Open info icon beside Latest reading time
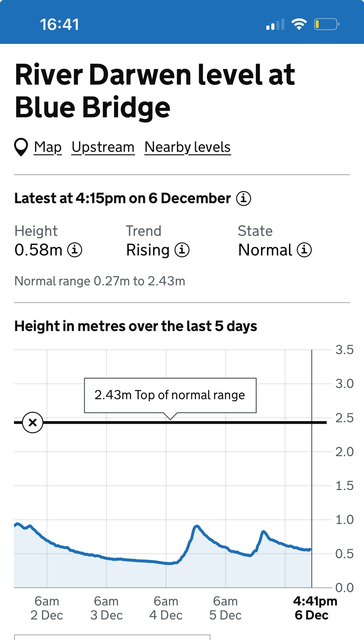 point(244,199)
